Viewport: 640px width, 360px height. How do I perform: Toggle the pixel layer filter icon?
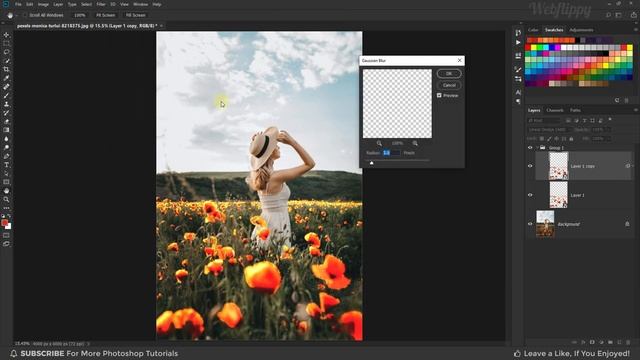click(x=568, y=120)
